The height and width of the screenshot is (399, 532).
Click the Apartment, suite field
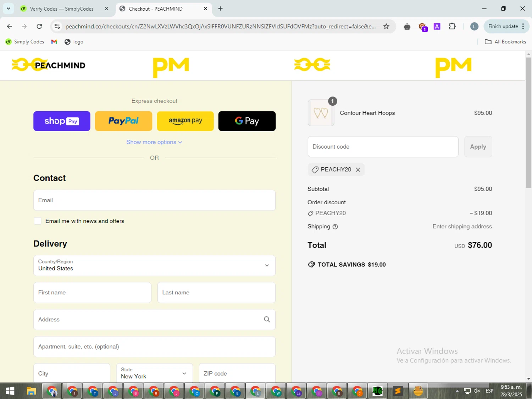(x=154, y=347)
